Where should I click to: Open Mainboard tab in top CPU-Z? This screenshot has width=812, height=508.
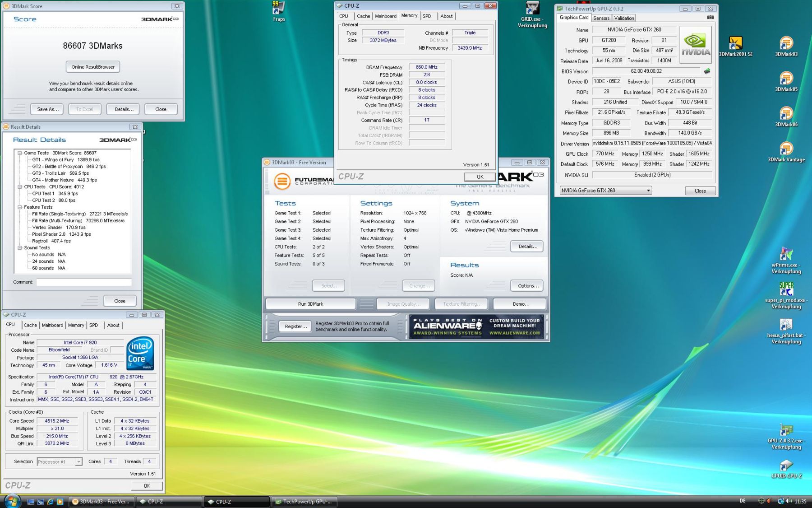click(386, 16)
